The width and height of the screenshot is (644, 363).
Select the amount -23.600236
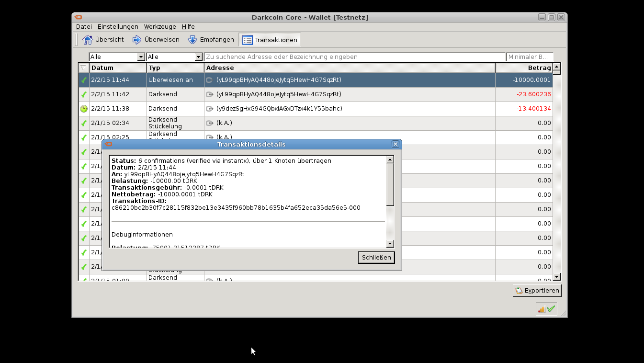[x=533, y=94]
